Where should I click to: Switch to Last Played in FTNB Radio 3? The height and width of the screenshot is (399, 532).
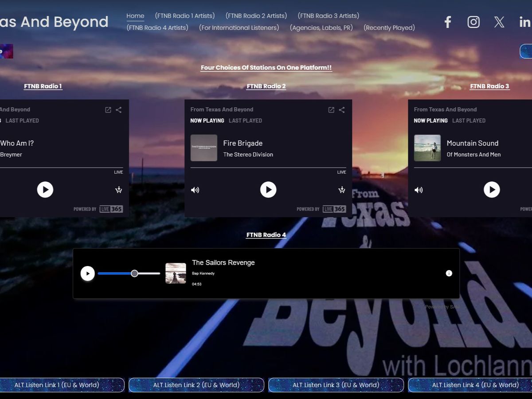(x=469, y=121)
